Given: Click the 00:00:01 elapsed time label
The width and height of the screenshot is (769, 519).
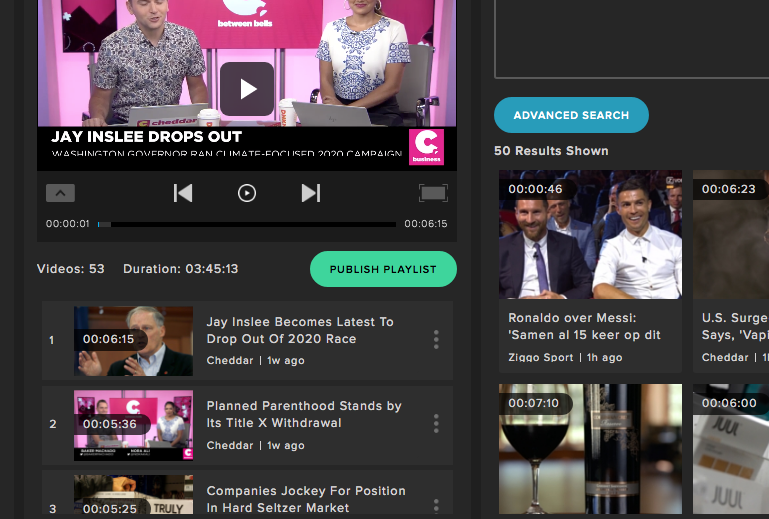Looking at the screenshot, I should click(x=68, y=224).
